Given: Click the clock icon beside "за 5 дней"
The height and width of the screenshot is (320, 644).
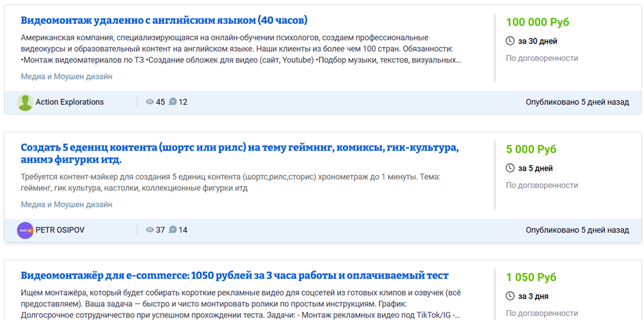Looking at the screenshot, I should click(510, 168).
